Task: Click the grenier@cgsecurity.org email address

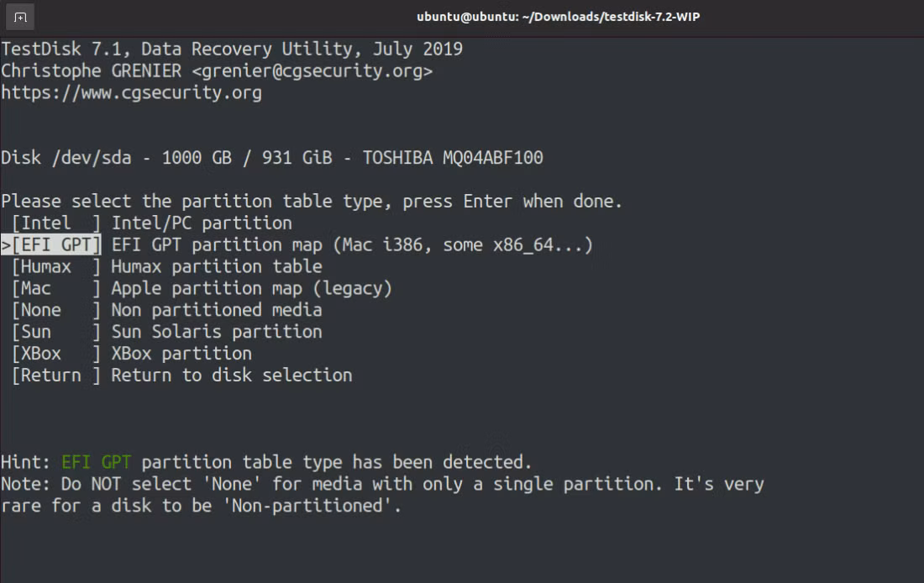Action: [x=312, y=71]
